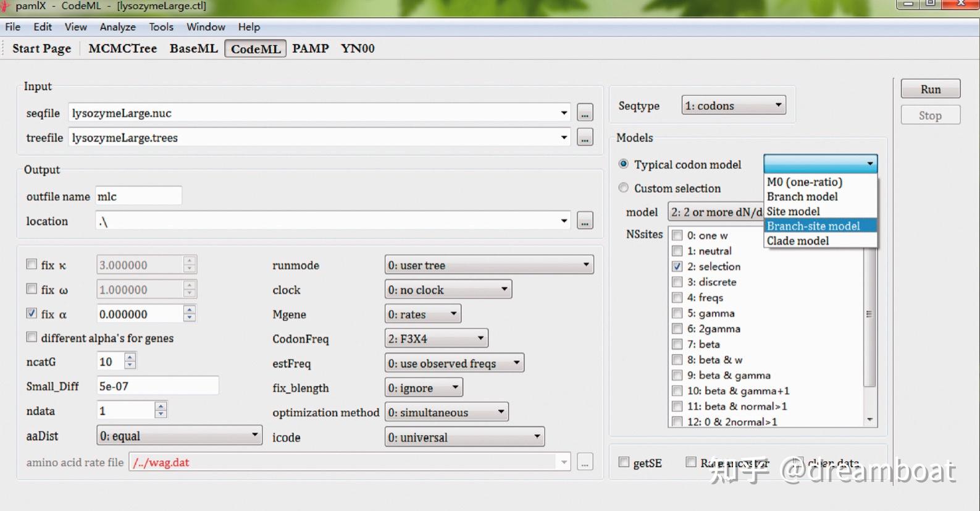Click the Run button

[930, 89]
